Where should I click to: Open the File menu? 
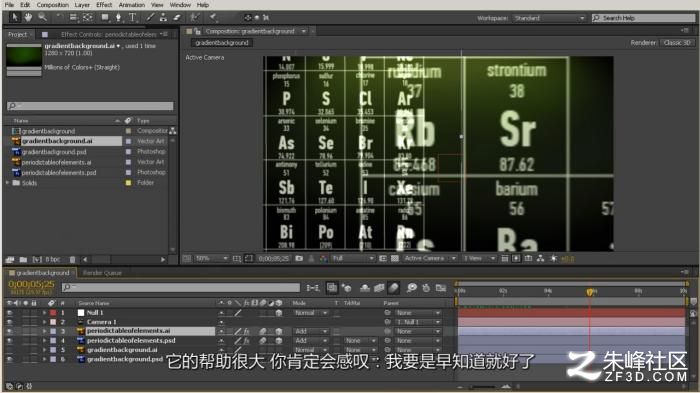pyautogui.click(x=9, y=5)
